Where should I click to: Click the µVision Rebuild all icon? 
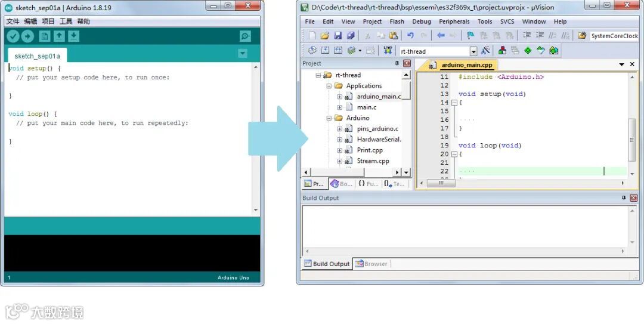click(338, 51)
